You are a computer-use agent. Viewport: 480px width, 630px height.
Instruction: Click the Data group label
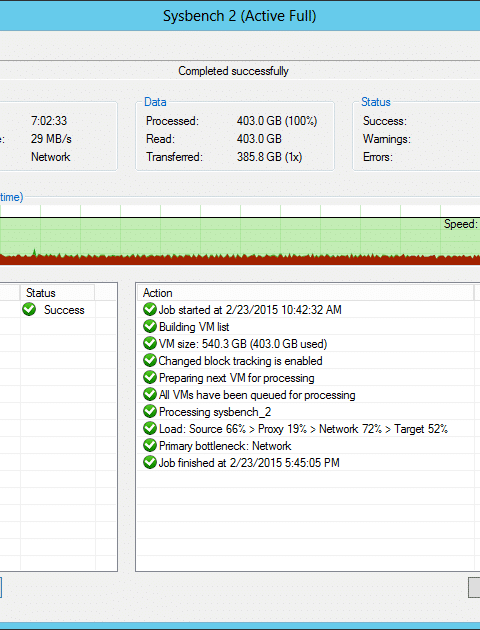(155, 102)
